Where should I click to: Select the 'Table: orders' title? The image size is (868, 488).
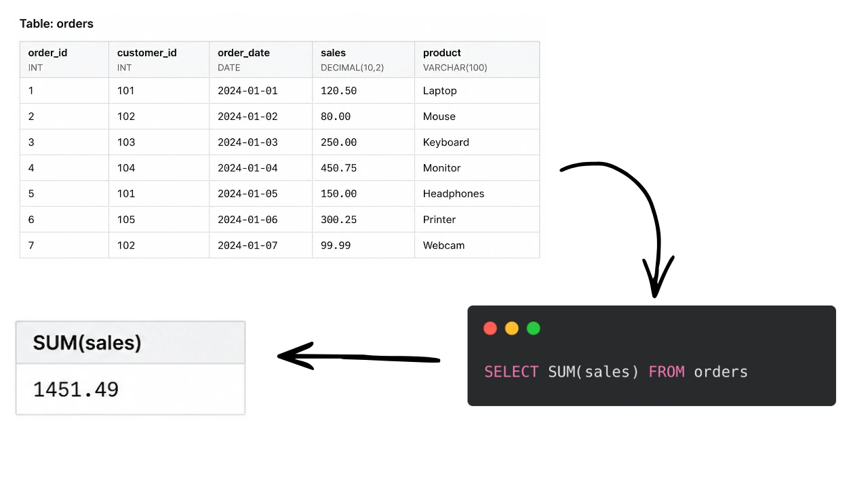[56, 24]
